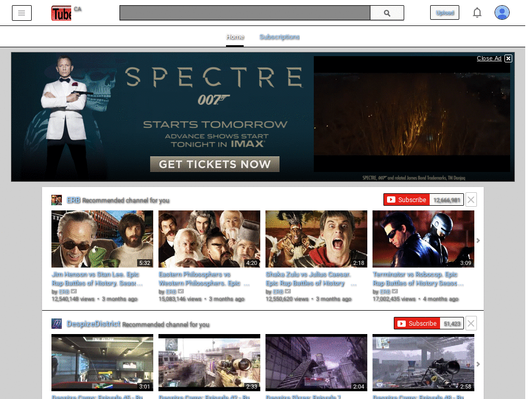
Task: Click the 15,083,146 views text
Action: [x=180, y=299]
